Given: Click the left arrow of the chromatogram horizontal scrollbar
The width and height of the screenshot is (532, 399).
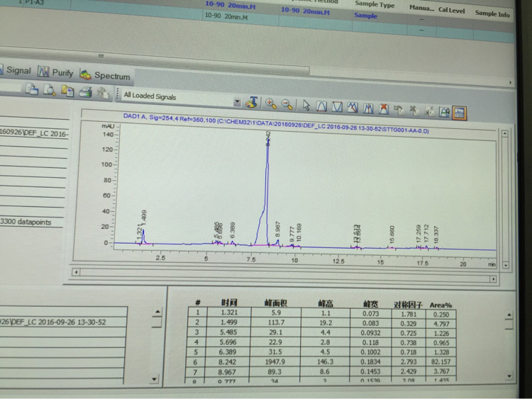Looking at the screenshot, I should click(x=76, y=272).
